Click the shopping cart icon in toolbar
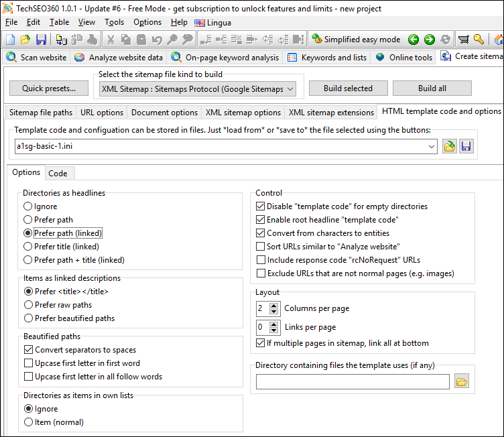Image resolution: width=504 pixels, height=437 pixels. 463,40
